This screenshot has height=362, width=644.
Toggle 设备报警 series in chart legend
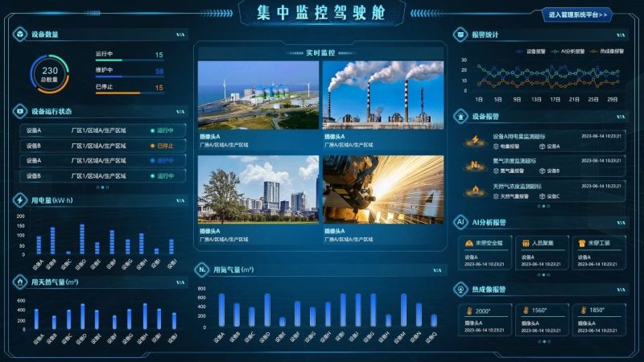tap(531, 51)
